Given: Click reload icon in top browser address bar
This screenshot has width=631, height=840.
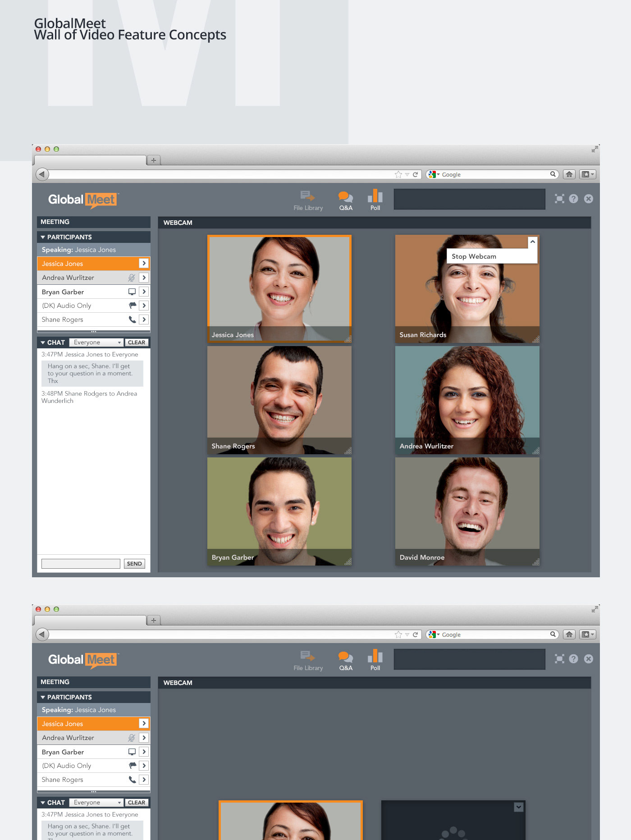Looking at the screenshot, I should coord(415,174).
